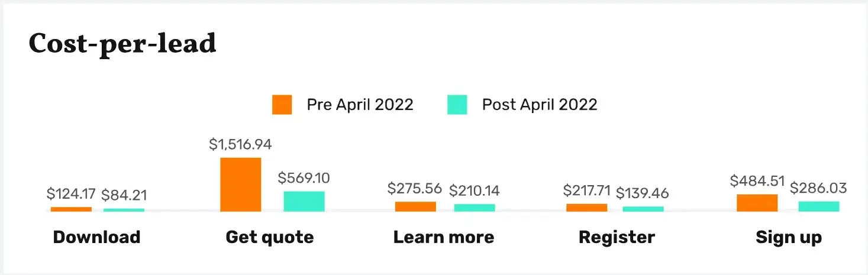Image resolution: width=868 pixels, height=275 pixels.
Task: Click the $569.10 data label
Action: (304, 177)
